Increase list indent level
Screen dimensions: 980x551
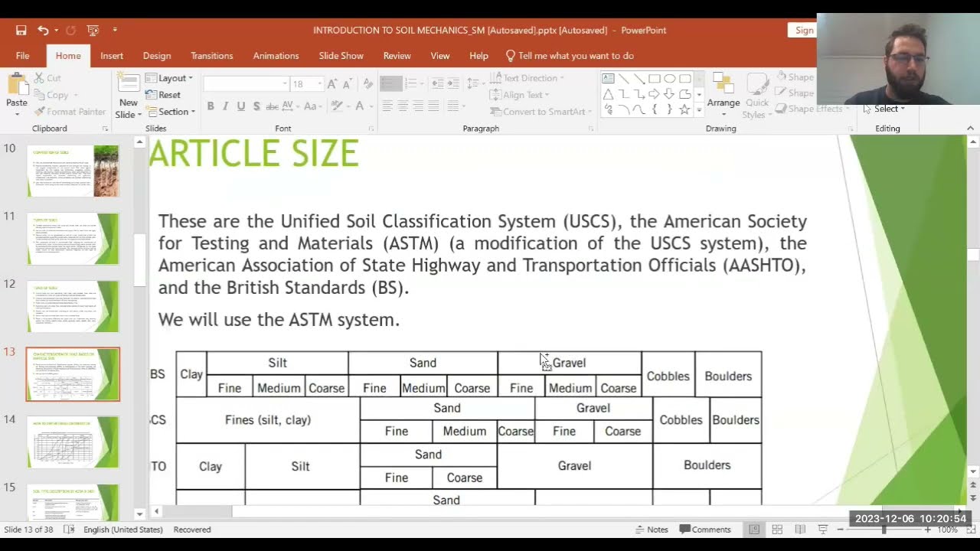(453, 83)
